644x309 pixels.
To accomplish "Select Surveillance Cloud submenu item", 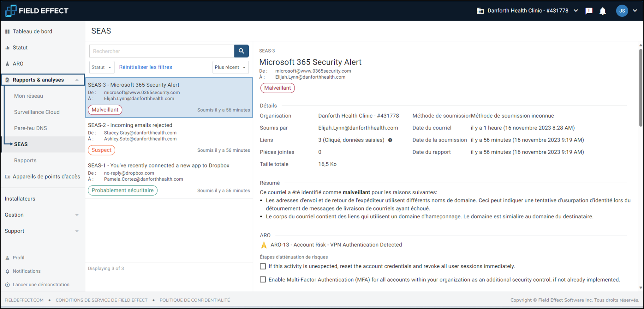I will [37, 112].
